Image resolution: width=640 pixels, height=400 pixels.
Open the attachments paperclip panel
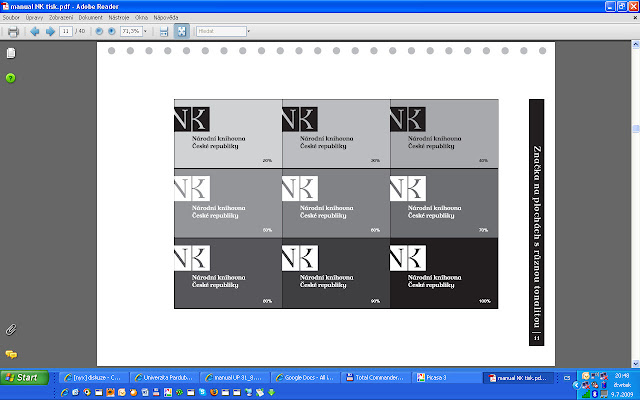tap(11, 329)
